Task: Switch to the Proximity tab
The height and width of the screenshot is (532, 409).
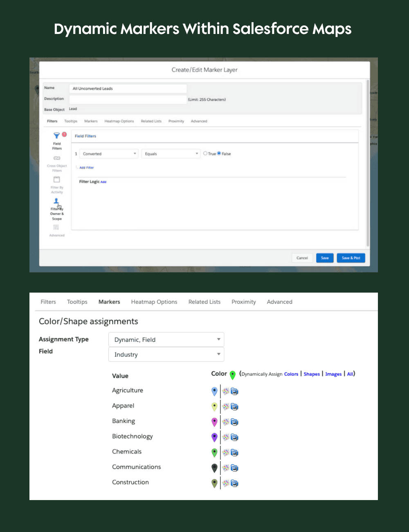Action: (x=243, y=302)
